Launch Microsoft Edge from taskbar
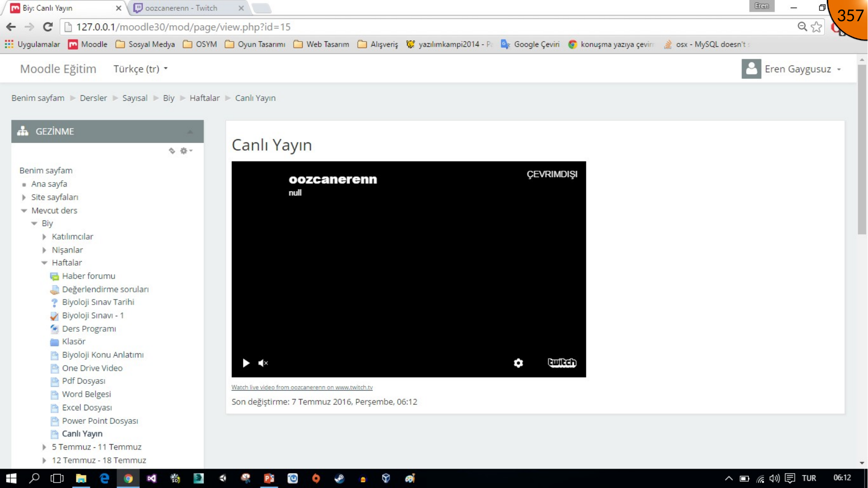This screenshot has width=868, height=488. pyautogui.click(x=104, y=478)
